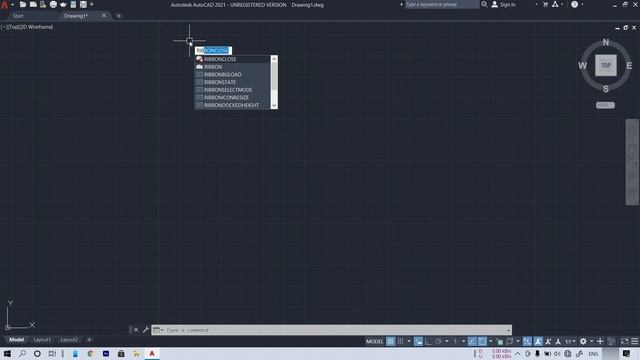The width and height of the screenshot is (640, 360).
Task: Toggle snap mode in status bar
Action: (400, 341)
